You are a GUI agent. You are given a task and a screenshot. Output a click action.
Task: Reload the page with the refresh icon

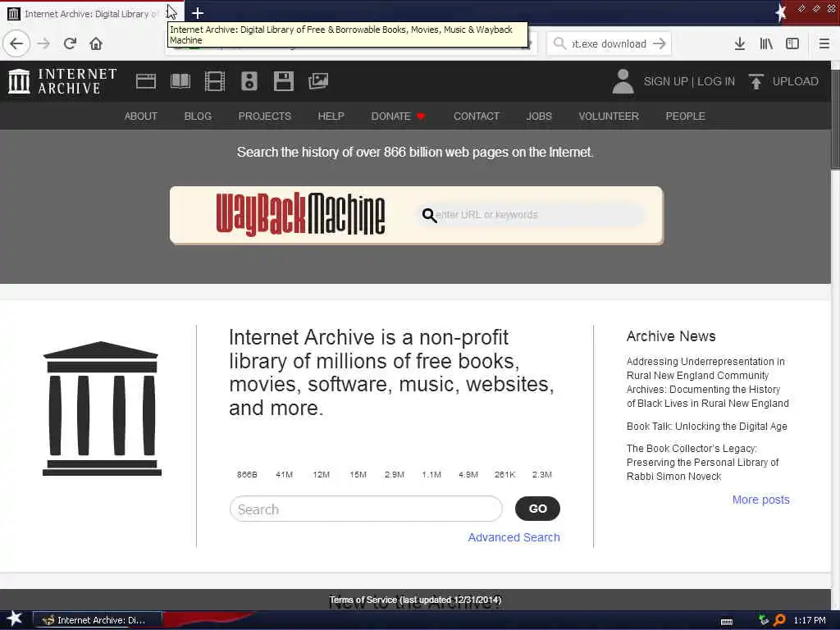pyautogui.click(x=70, y=43)
